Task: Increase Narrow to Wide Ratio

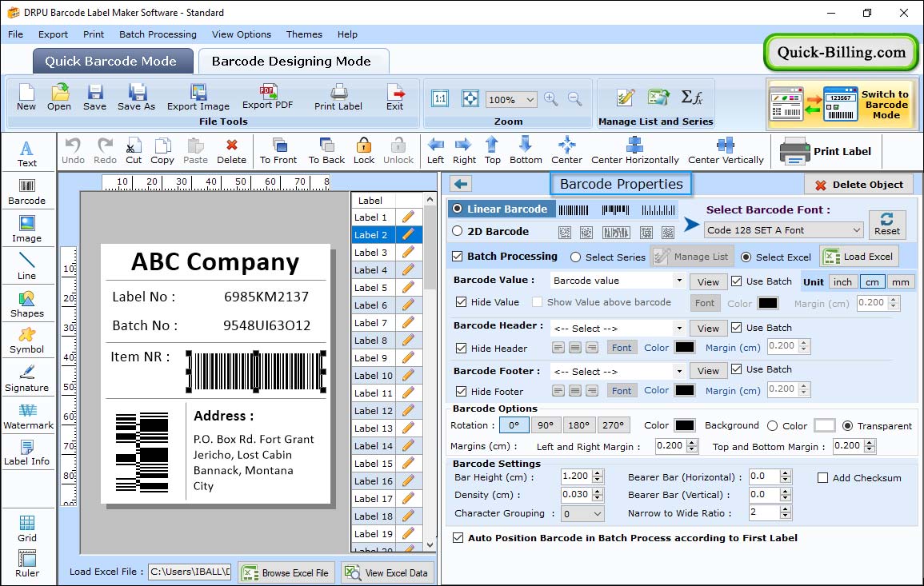Action: coord(785,509)
